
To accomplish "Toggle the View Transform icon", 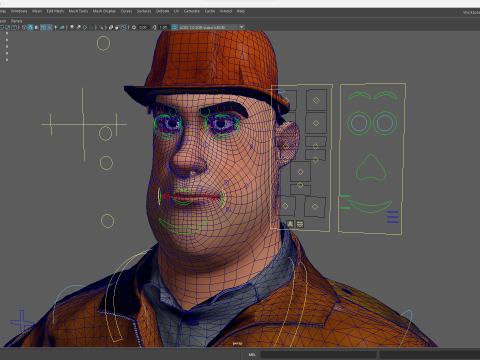I will point(174,27).
